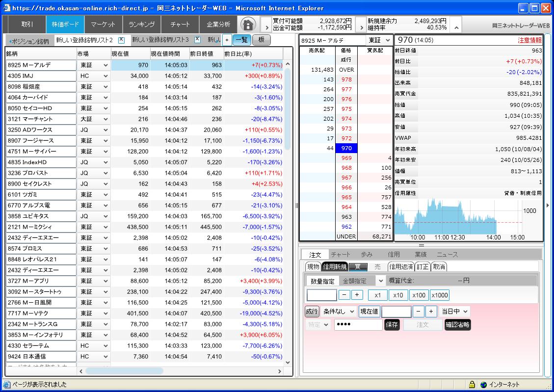Image resolution: width=554 pixels, height=392 pixels.
Task: Open the ランキング menu tab
Action: (141, 24)
